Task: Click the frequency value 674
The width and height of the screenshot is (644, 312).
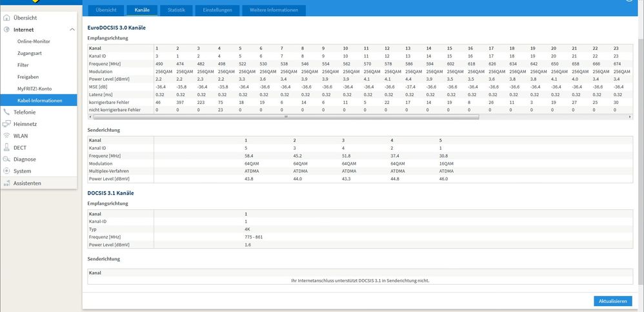Action: pos(617,64)
